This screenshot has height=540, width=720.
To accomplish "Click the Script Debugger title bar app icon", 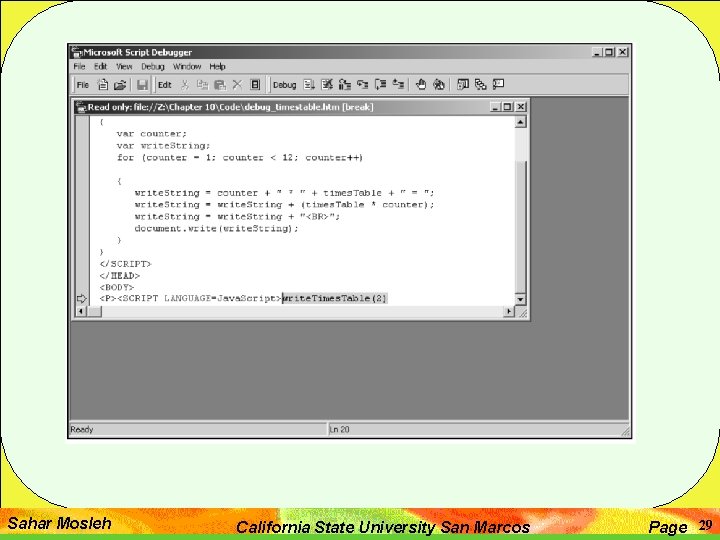I will 77,52.
